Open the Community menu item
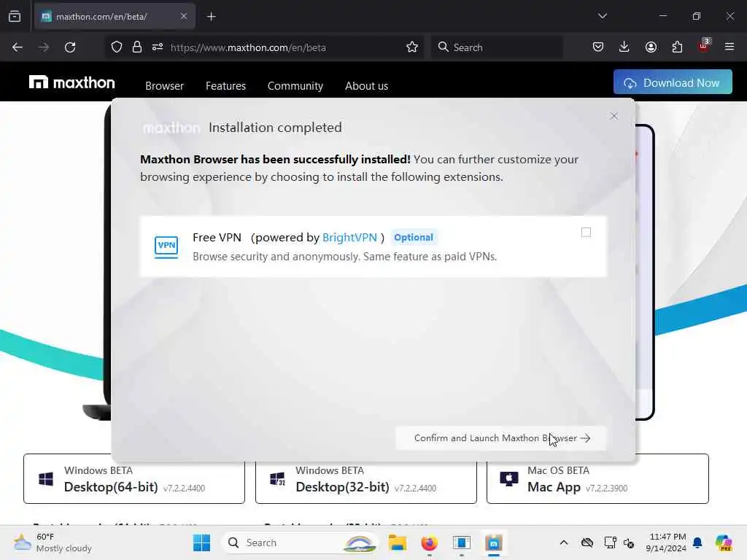 click(295, 86)
